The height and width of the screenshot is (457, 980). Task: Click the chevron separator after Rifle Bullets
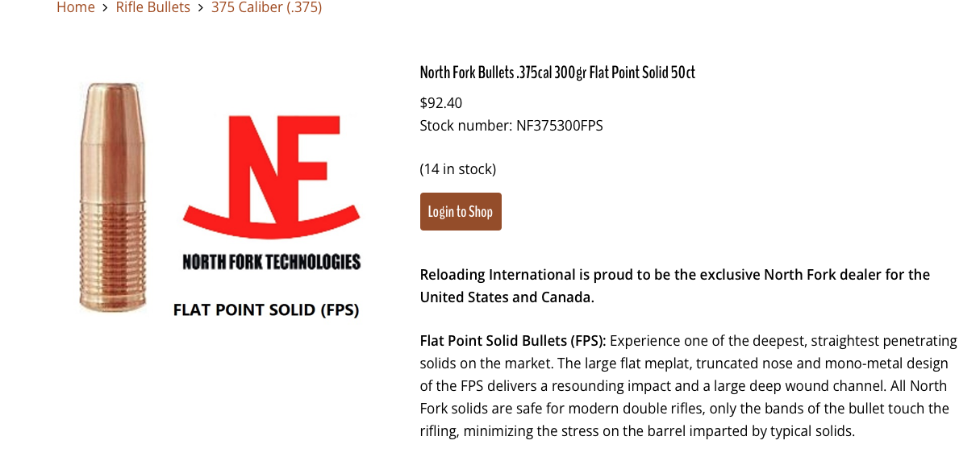tap(201, 8)
